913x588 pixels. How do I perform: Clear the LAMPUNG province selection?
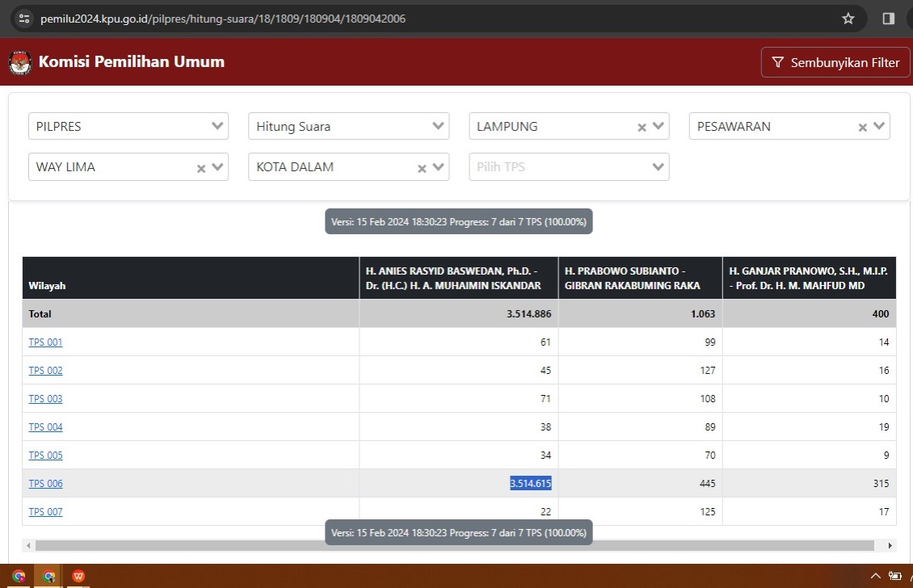[x=642, y=127]
